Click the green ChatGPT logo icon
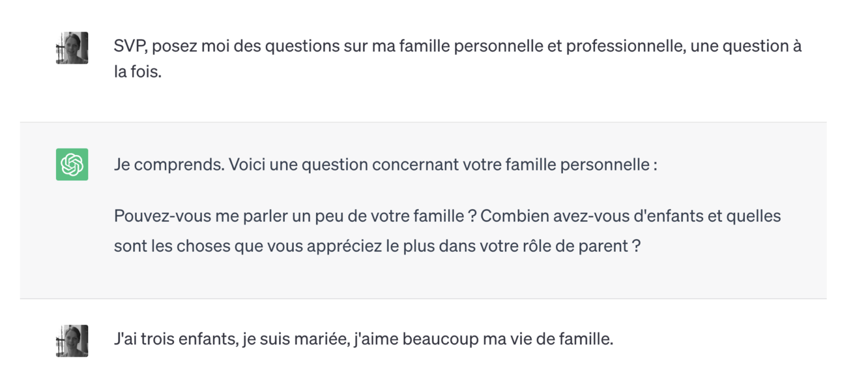Image resolution: width=868 pixels, height=377 pixels. click(72, 164)
